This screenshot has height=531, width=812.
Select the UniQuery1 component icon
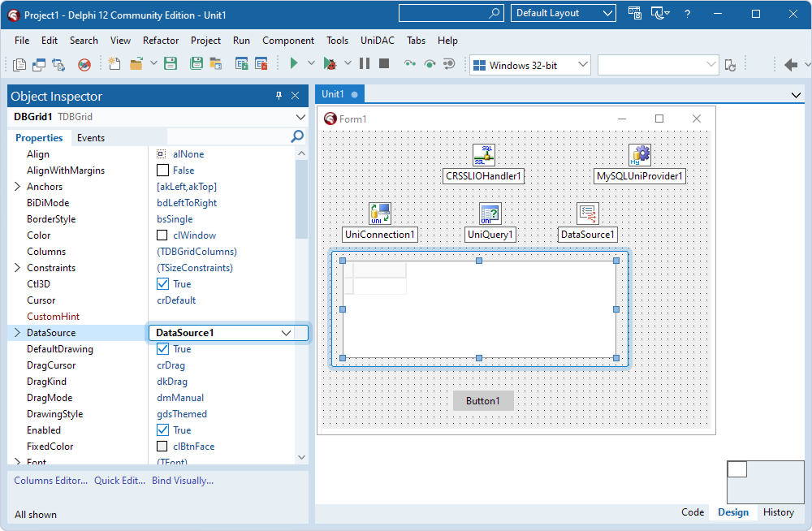(490, 213)
